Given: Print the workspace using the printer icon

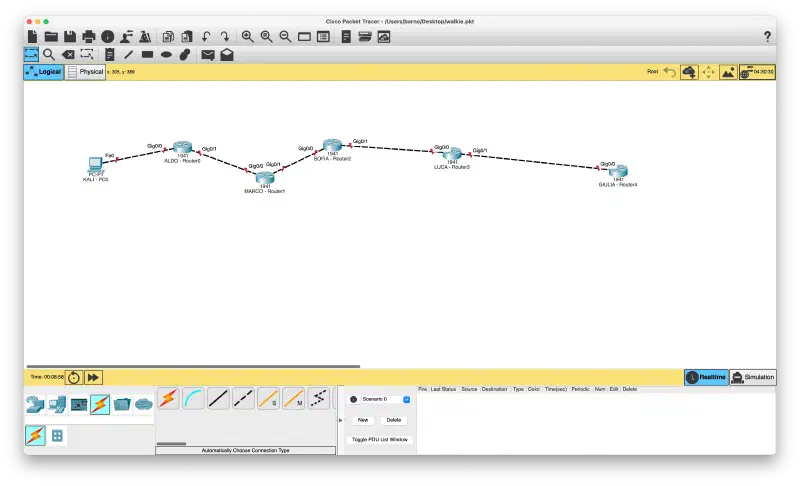Looking at the screenshot, I should pos(89,36).
